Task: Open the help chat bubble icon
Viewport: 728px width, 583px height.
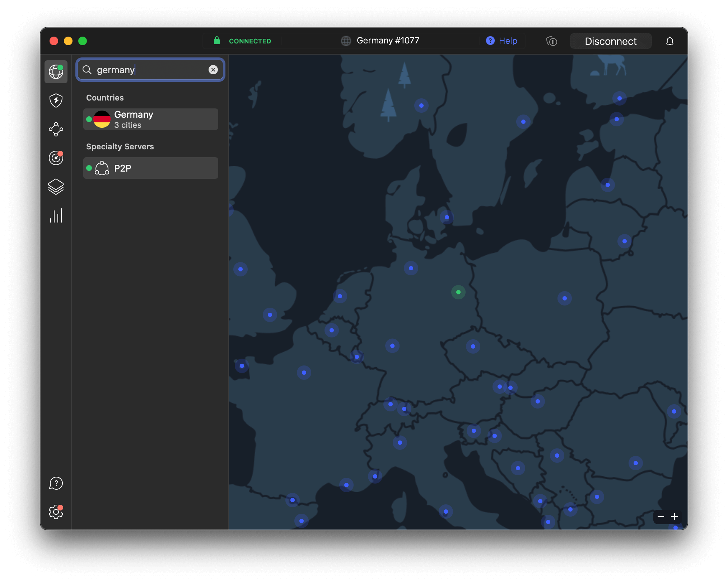Action: [56, 483]
